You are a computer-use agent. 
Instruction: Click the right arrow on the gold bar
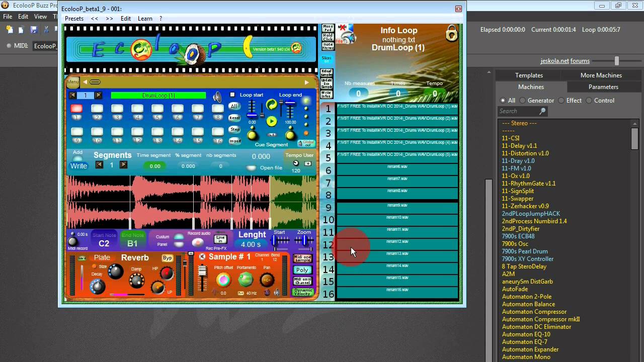(x=306, y=82)
